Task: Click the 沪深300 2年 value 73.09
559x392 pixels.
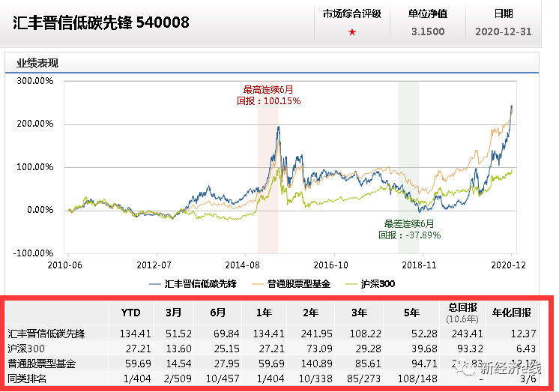Action: tap(319, 349)
